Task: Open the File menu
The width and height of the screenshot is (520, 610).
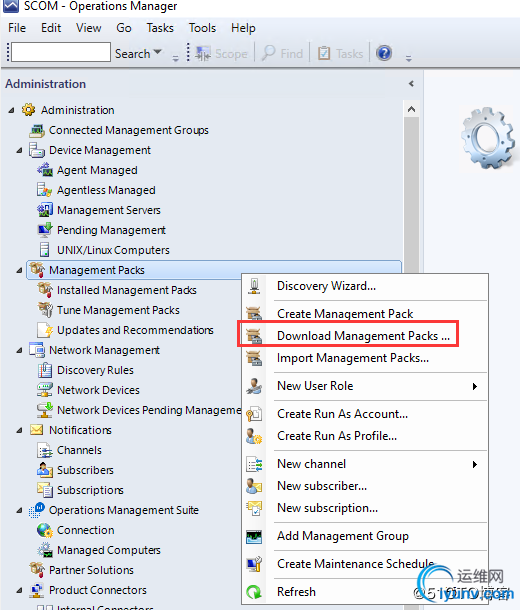Action: pos(17,28)
